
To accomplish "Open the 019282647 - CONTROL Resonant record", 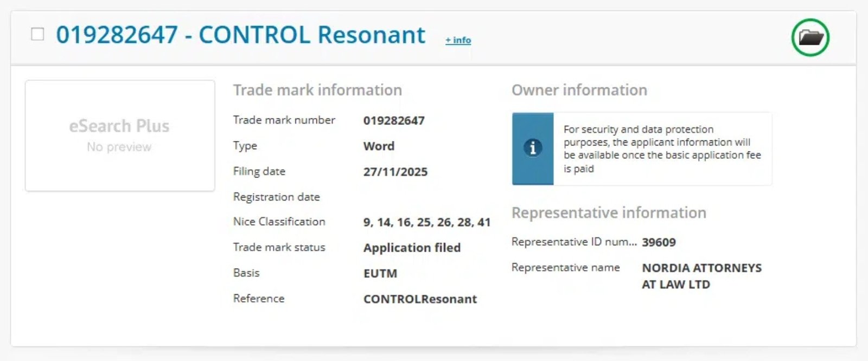I will pos(241,35).
